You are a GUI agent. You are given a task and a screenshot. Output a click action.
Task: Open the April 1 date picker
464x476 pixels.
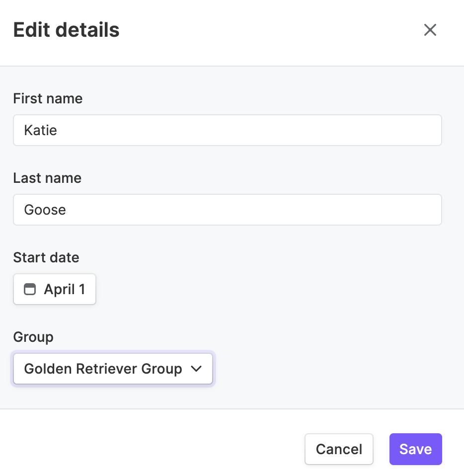(x=55, y=289)
